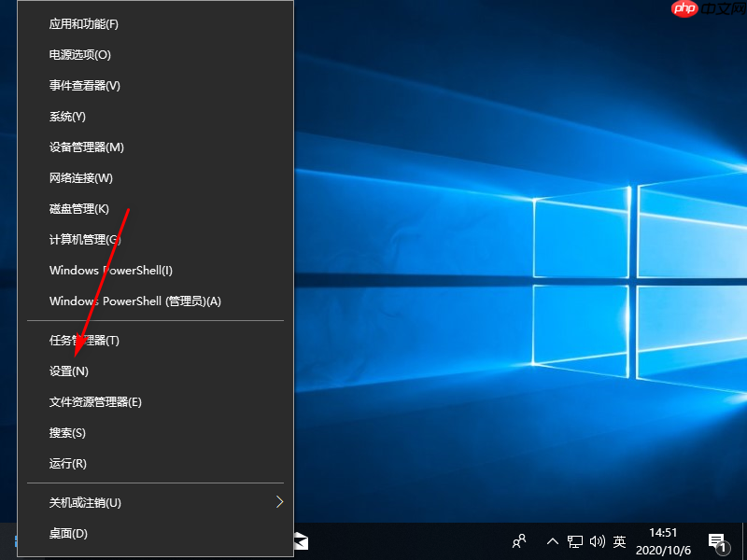Show hidden icons with the taskbar chevron
The height and width of the screenshot is (560, 747).
553,541
